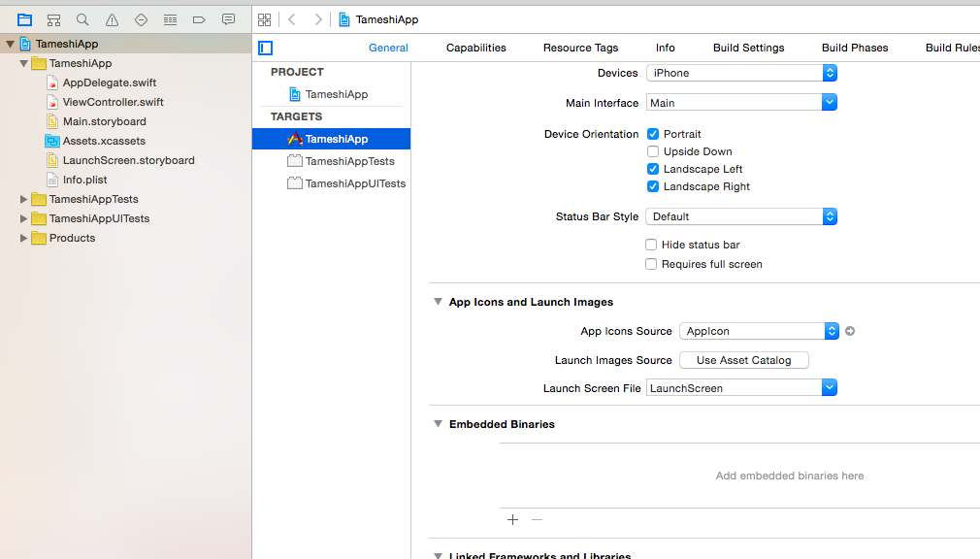Click the Info.plist file icon

(52, 180)
